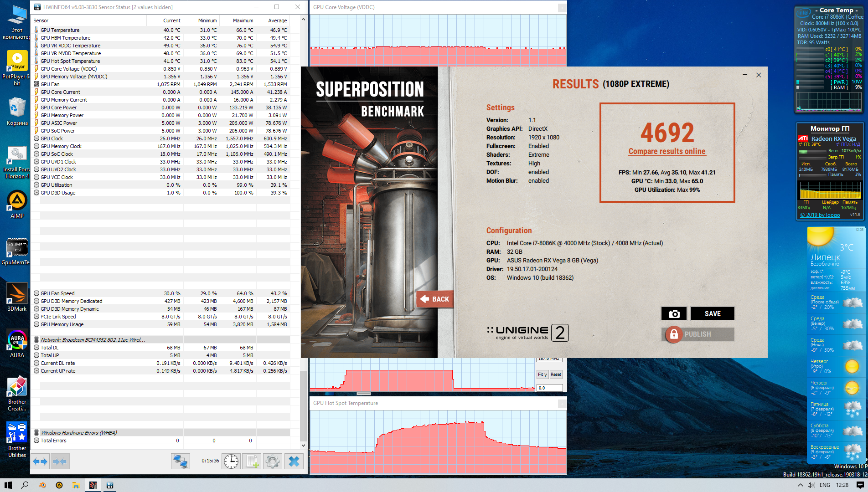Open the 3DMark desktop shortcut
Viewport: 868px width, 492px height.
17,297
